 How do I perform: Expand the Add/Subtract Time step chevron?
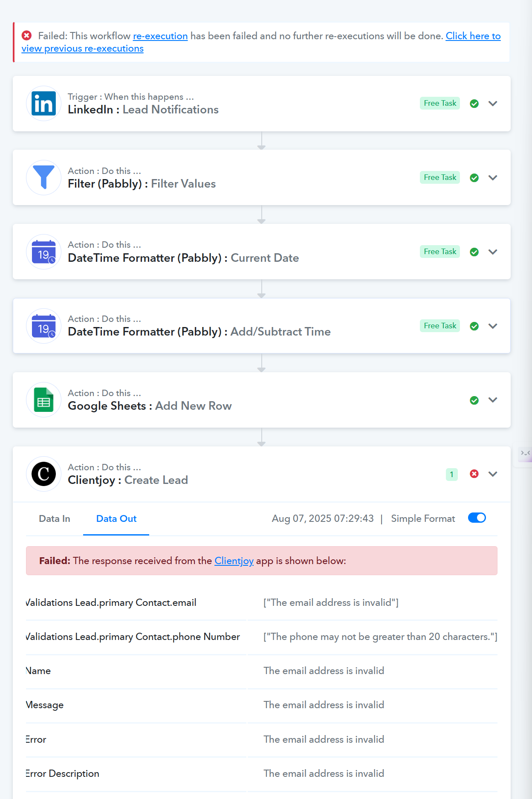pos(493,326)
